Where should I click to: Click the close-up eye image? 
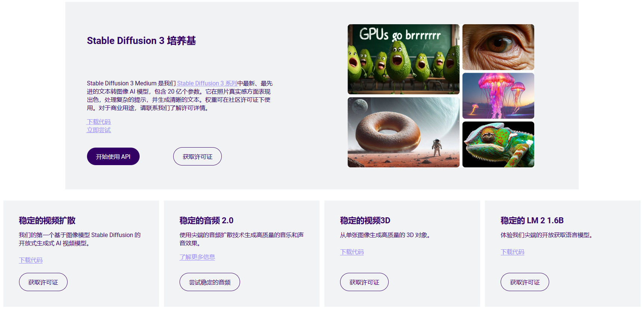[498, 47]
